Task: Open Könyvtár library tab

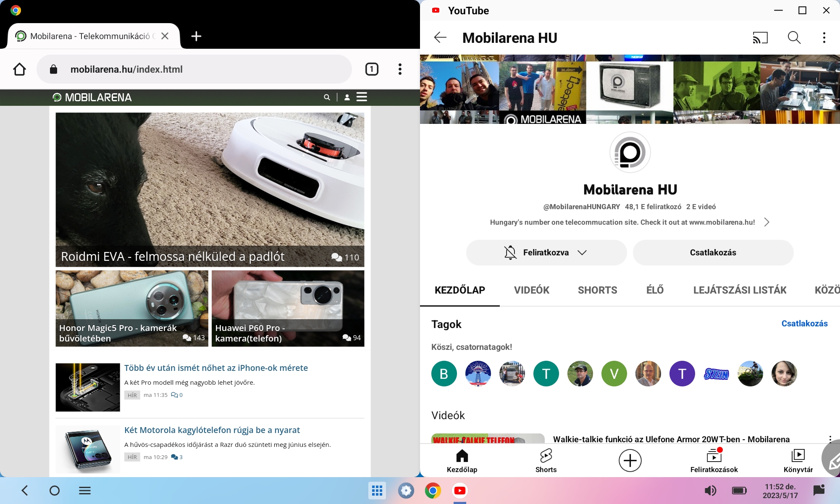Action: 798,461
